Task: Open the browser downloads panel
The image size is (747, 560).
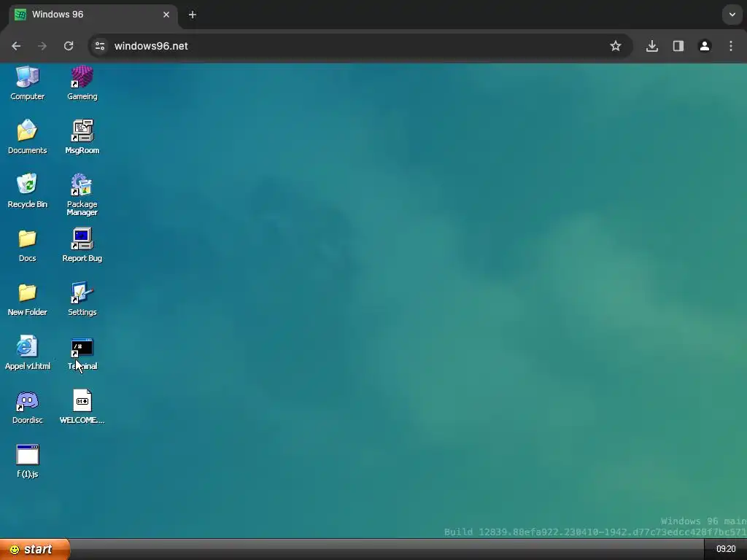Action: point(651,46)
